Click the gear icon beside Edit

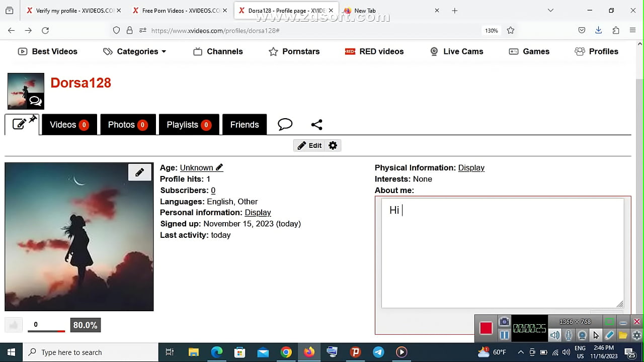(333, 145)
